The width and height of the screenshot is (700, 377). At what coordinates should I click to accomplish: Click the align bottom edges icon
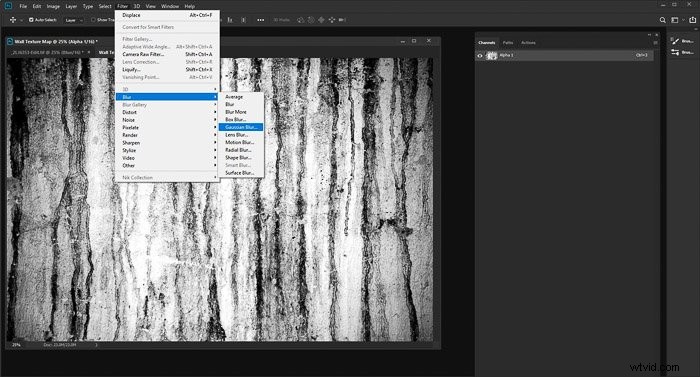(x=230, y=20)
